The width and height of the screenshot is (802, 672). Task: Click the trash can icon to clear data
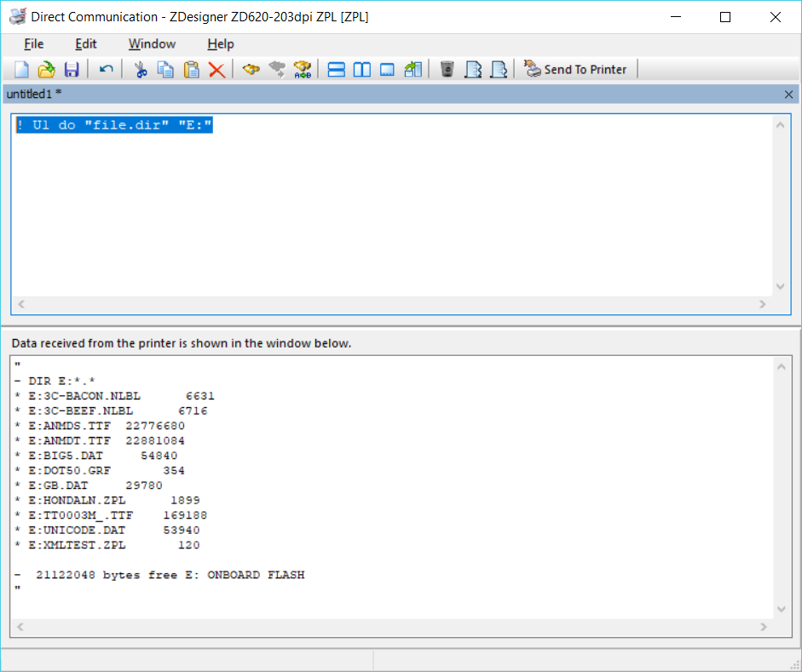coord(447,69)
